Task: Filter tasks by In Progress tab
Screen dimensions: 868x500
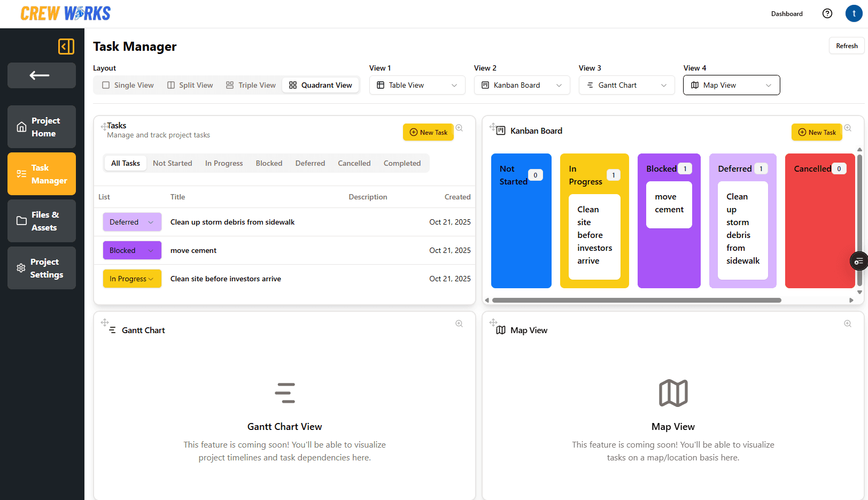Action: pyautogui.click(x=224, y=163)
